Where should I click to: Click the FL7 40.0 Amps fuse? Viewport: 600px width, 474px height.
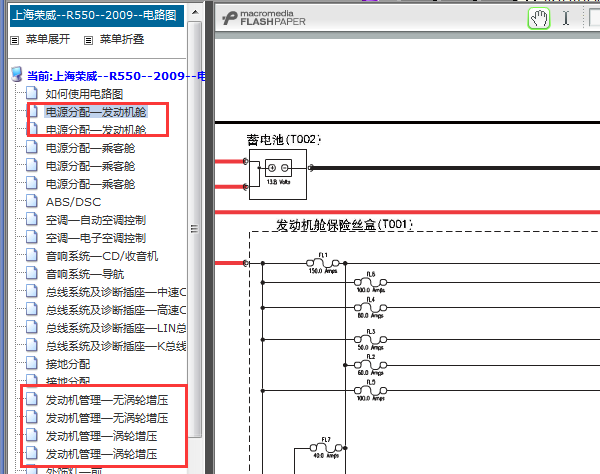point(326,448)
